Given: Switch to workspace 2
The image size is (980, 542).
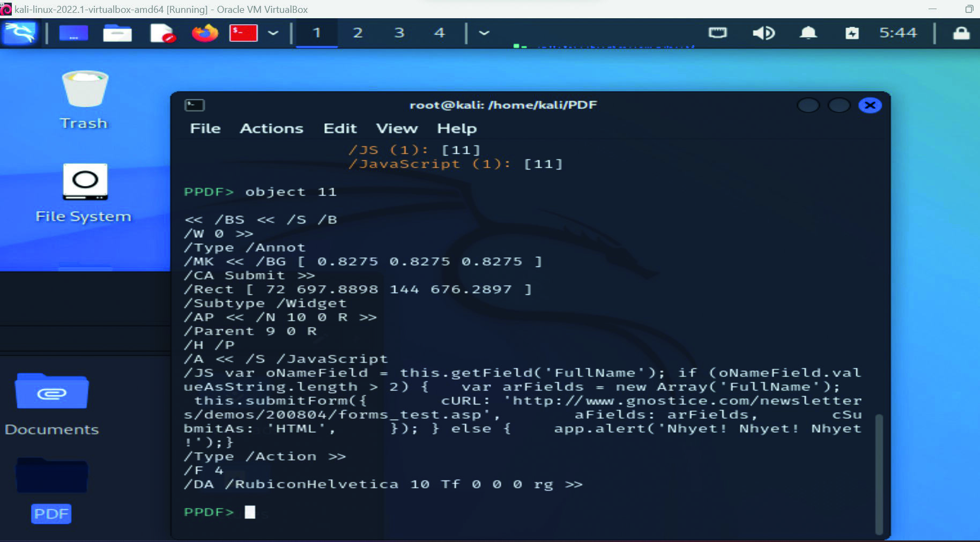Looking at the screenshot, I should pos(358,33).
